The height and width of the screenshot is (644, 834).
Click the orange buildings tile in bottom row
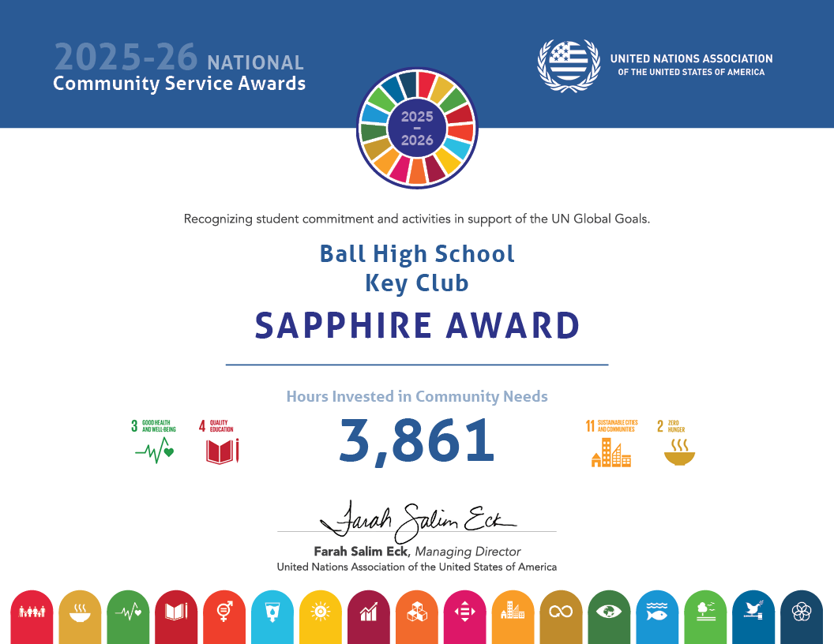(513, 617)
